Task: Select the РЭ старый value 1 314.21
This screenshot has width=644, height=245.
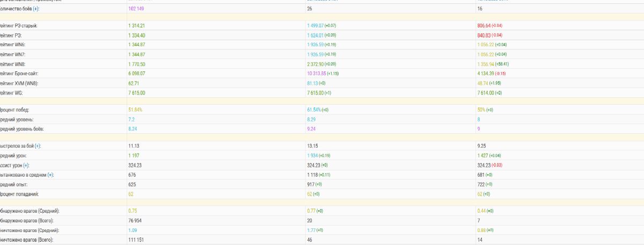Action: 137,26
